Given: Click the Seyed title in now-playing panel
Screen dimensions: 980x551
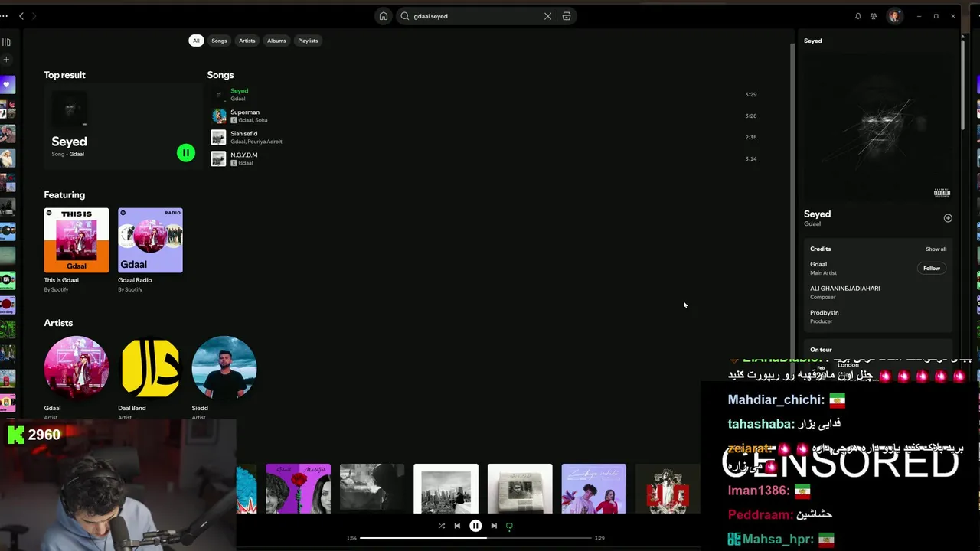Looking at the screenshot, I should pos(817,214).
